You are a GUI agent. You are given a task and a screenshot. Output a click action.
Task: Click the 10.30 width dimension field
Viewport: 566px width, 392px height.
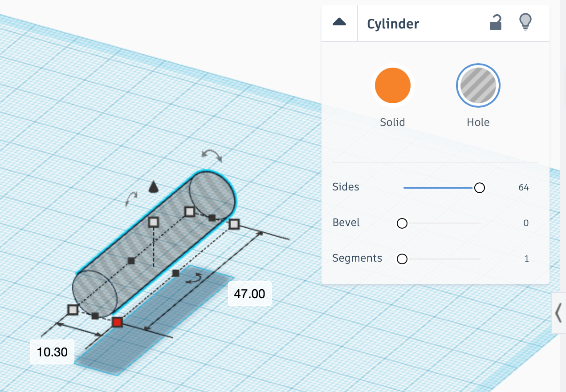(53, 352)
